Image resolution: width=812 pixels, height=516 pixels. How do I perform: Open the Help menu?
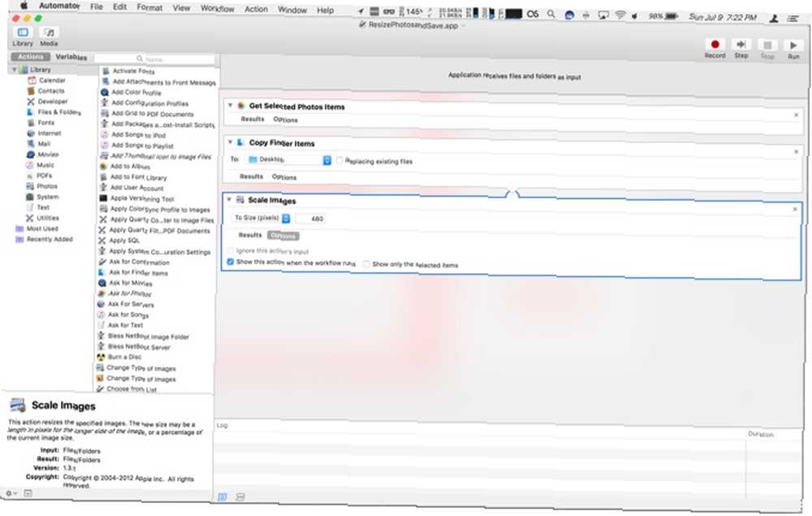[x=326, y=10]
